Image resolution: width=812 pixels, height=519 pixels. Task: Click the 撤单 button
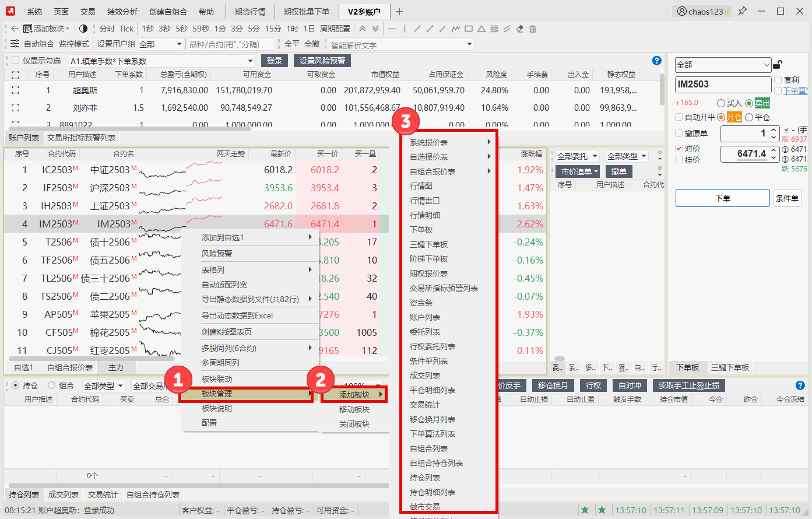(x=619, y=171)
